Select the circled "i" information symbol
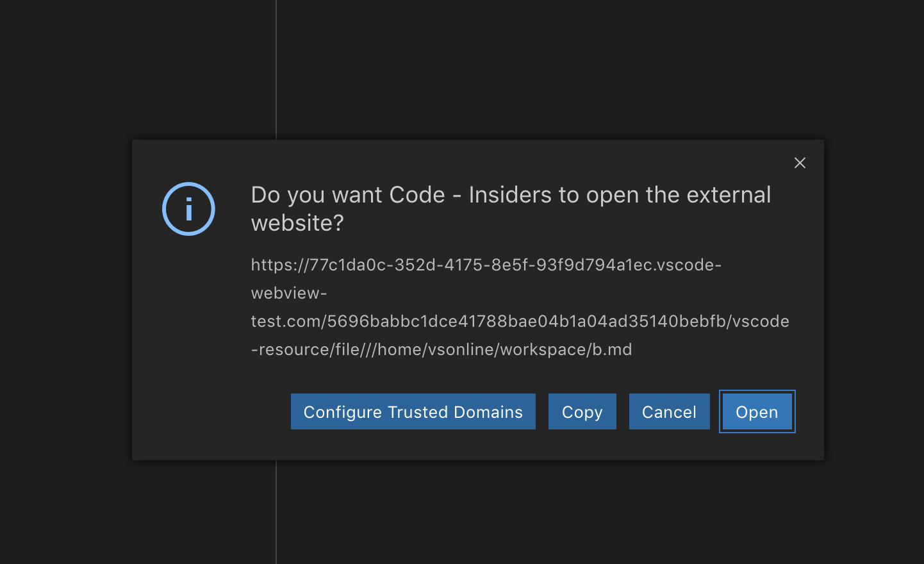 [x=188, y=209]
